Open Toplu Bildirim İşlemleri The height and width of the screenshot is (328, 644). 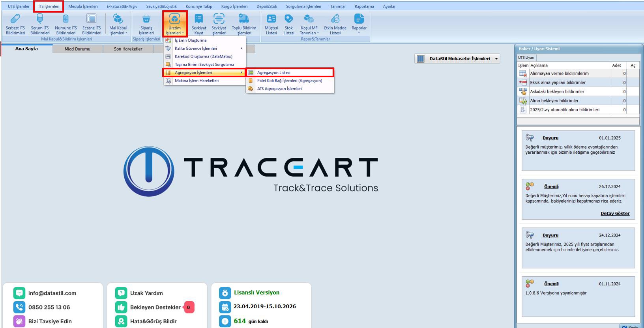(x=244, y=24)
